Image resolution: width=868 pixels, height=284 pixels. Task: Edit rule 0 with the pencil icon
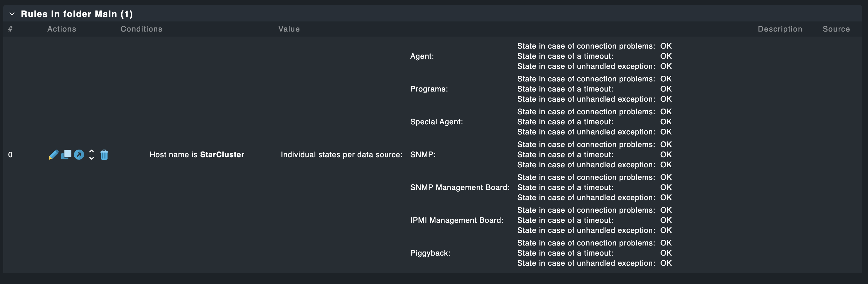[53, 155]
